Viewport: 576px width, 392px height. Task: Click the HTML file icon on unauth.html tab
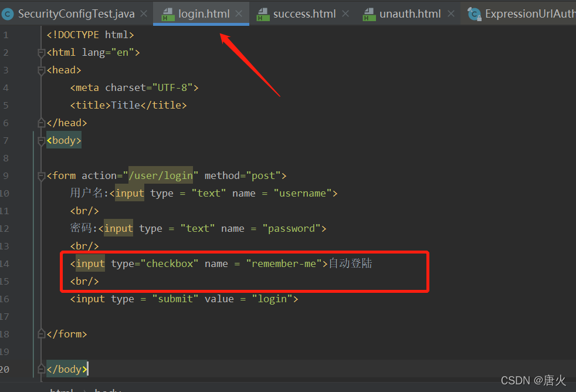click(x=369, y=14)
